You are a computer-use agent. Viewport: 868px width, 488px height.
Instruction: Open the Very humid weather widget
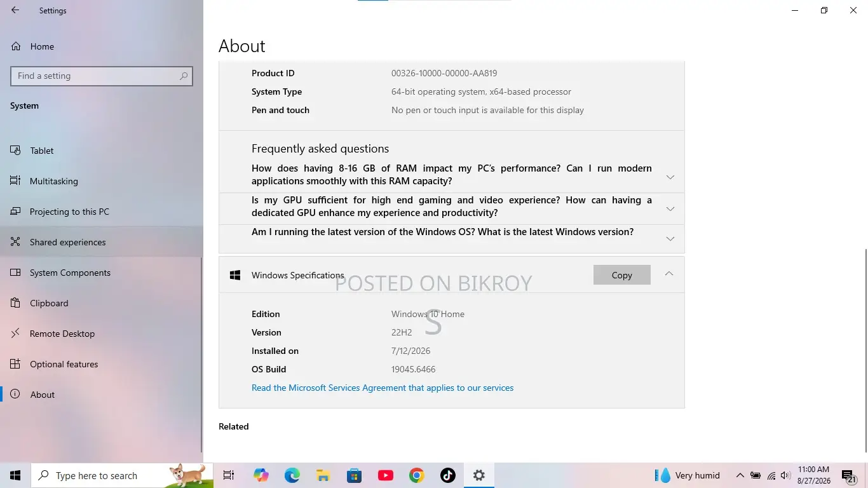[x=689, y=475]
